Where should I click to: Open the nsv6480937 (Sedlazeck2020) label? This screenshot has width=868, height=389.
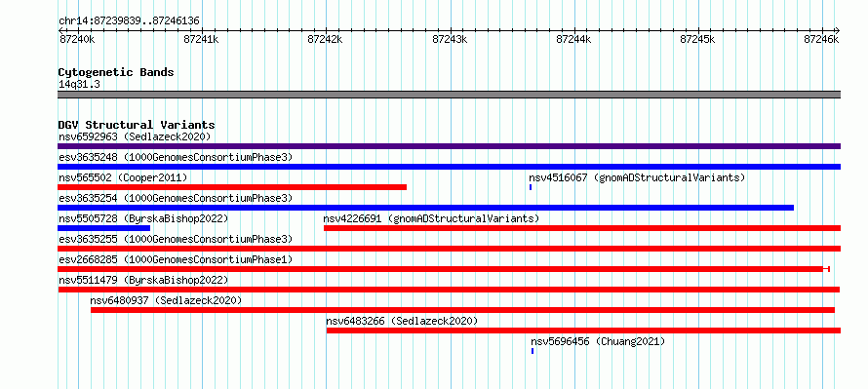[166, 300]
